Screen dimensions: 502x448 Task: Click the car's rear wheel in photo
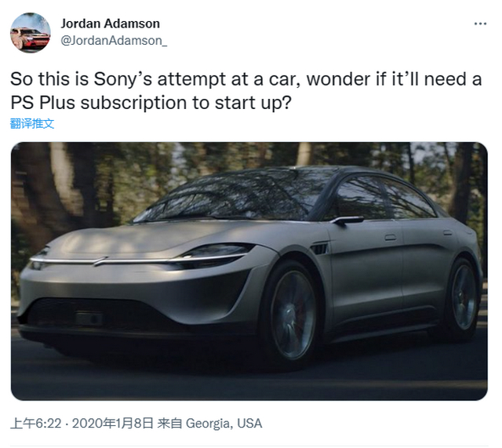click(x=463, y=297)
